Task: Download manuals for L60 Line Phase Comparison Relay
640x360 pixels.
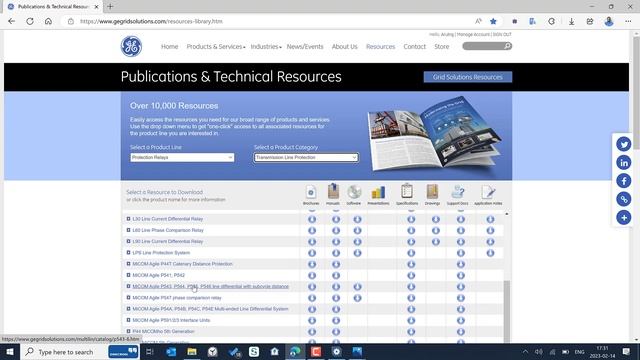Action: pos(336,231)
